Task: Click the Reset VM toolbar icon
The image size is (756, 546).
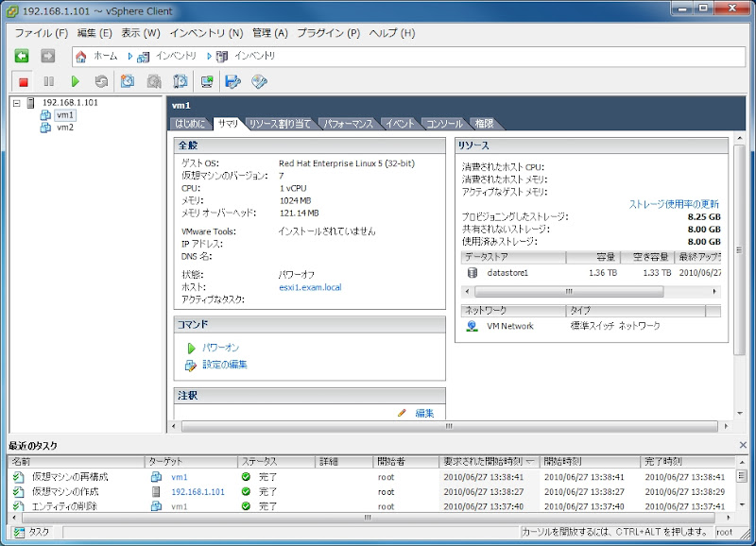Action: [101, 81]
